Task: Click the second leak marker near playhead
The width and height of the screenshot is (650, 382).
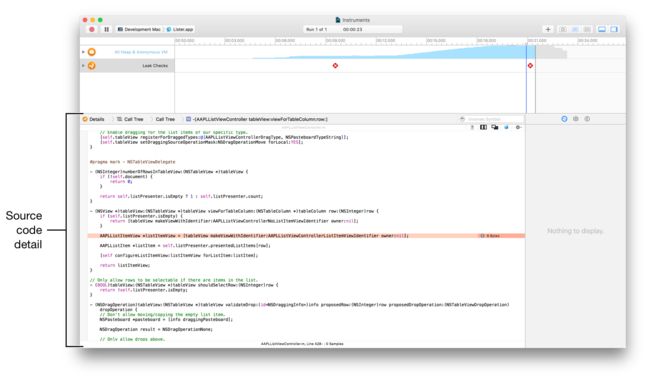Action: tap(530, 65)
